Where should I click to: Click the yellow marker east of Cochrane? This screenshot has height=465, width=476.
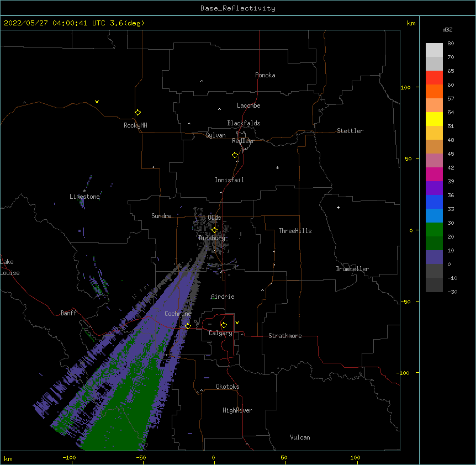pos(188,326)
